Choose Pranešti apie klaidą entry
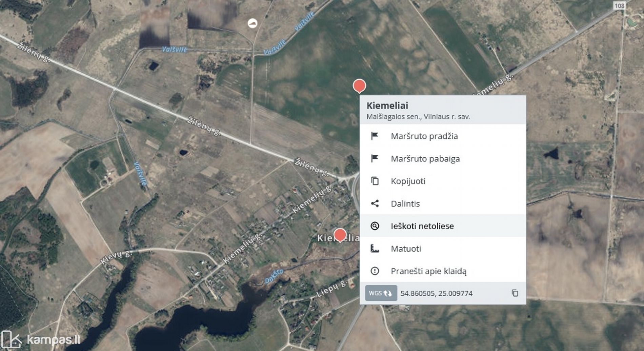The height and width of the screenshot is (351, 644). click(443, 271)
